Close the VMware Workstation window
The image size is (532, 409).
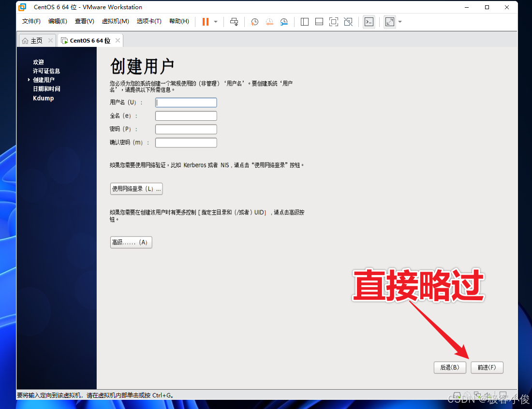pos(507,7)
